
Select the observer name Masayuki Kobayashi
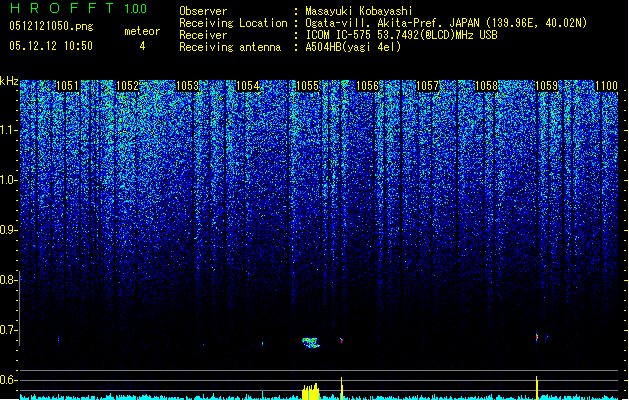[x=359, y=11]
